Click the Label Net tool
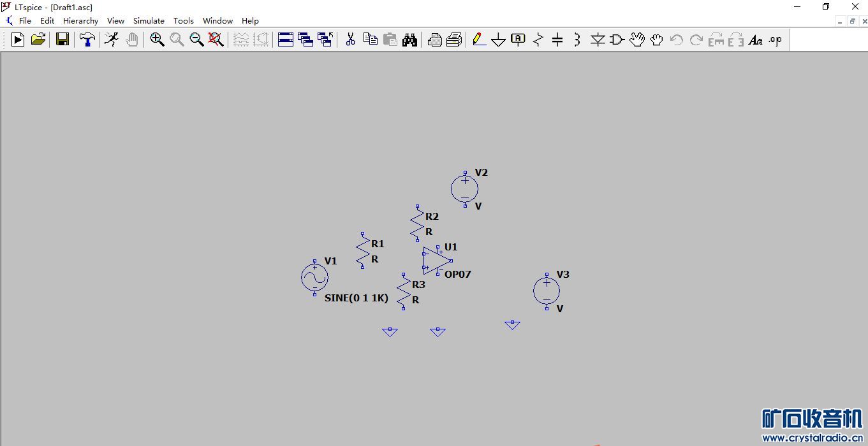Image resolution: width=868 pixels, height=446 pixels. (519, 40)
